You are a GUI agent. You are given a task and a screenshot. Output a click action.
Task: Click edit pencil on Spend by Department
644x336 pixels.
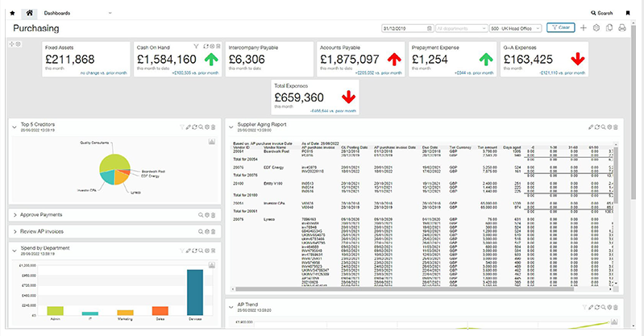[x=188, y=251]
